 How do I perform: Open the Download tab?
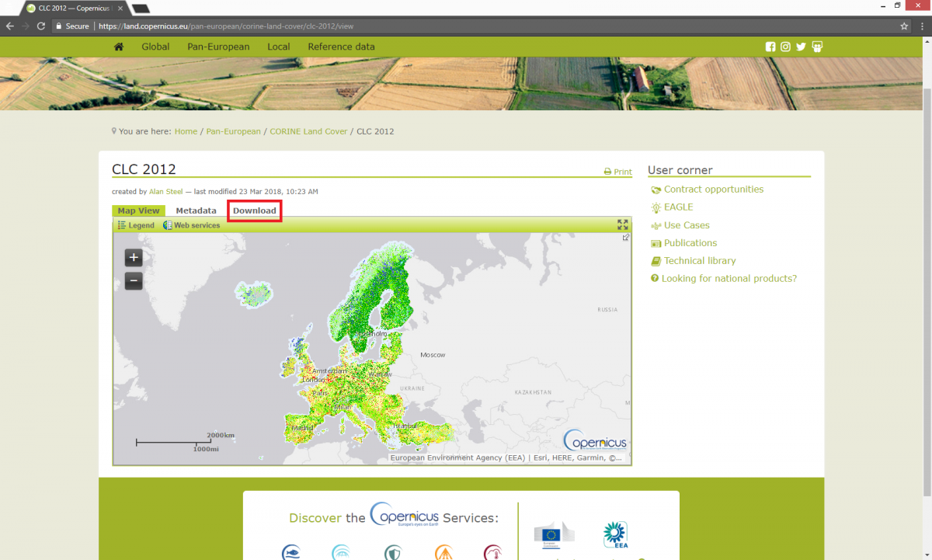254,210
